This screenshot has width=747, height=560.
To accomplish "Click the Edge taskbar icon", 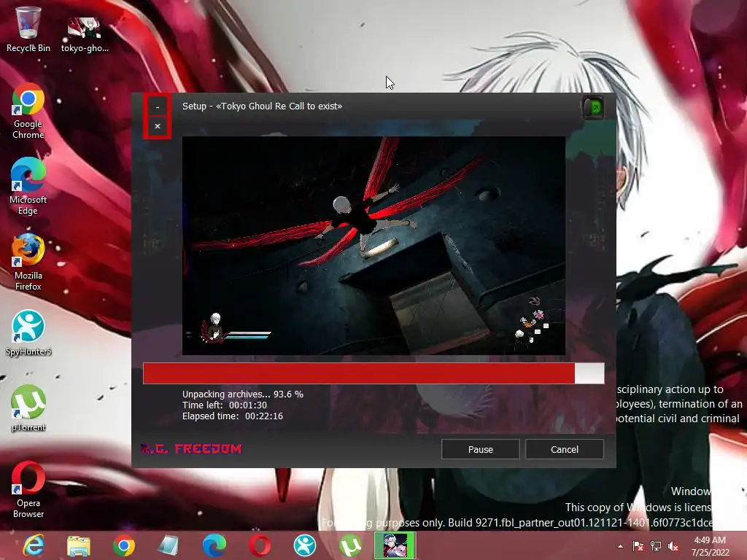I will click(214, 545).
